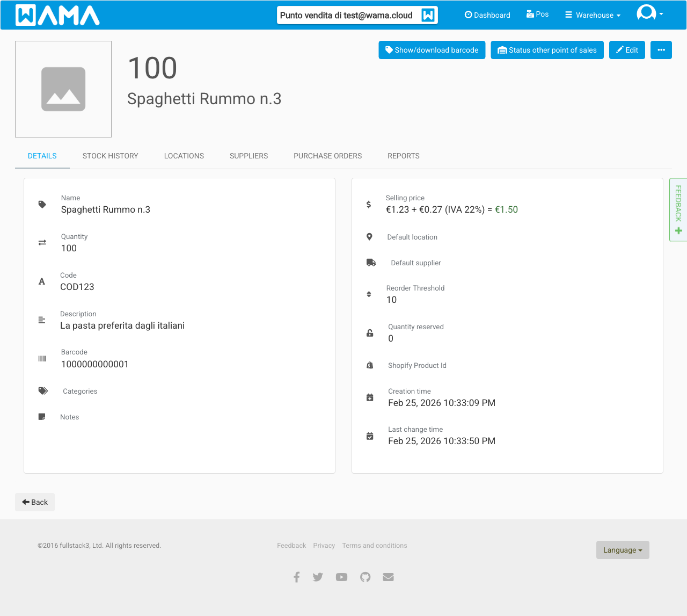Click the YouTube icon in the footer
This screenshot has height=616, width=687.
coord(341,577)
